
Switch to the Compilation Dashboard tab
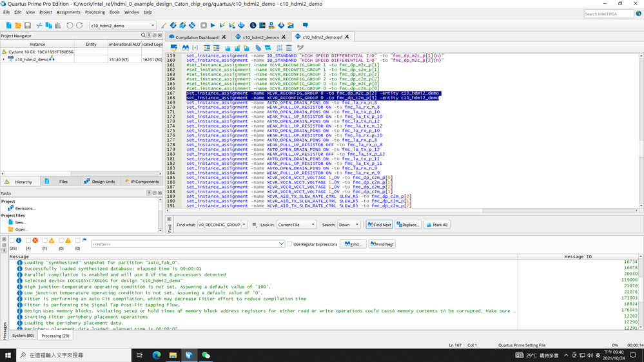click(x=197, y=37)
